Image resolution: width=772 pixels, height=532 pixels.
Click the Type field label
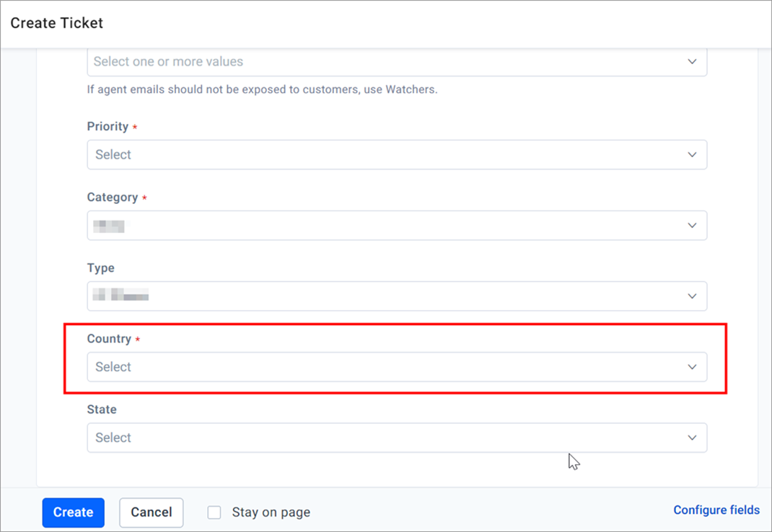[x=101, y=268]
